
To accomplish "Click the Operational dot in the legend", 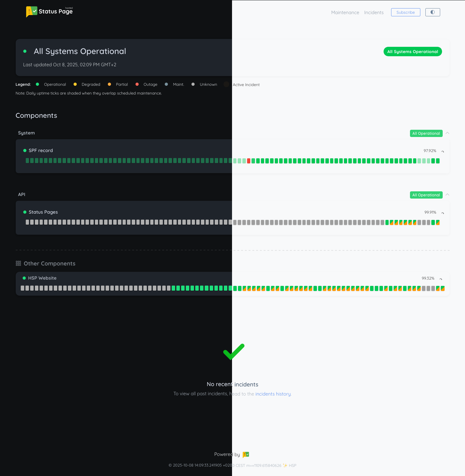I will tap(37, 84).
